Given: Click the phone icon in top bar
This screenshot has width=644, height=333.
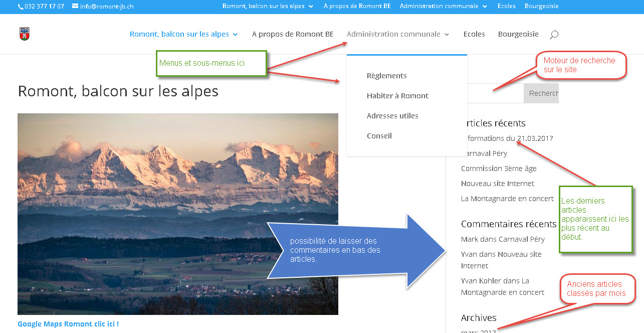Looking at the screenshot, I should click(21, 7).
